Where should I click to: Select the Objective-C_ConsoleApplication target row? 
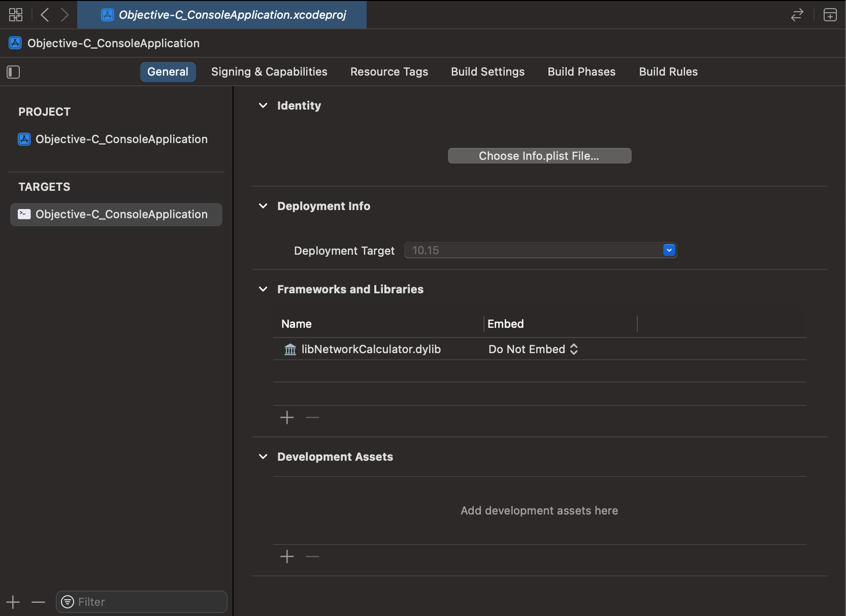click(x=116, y=214)
